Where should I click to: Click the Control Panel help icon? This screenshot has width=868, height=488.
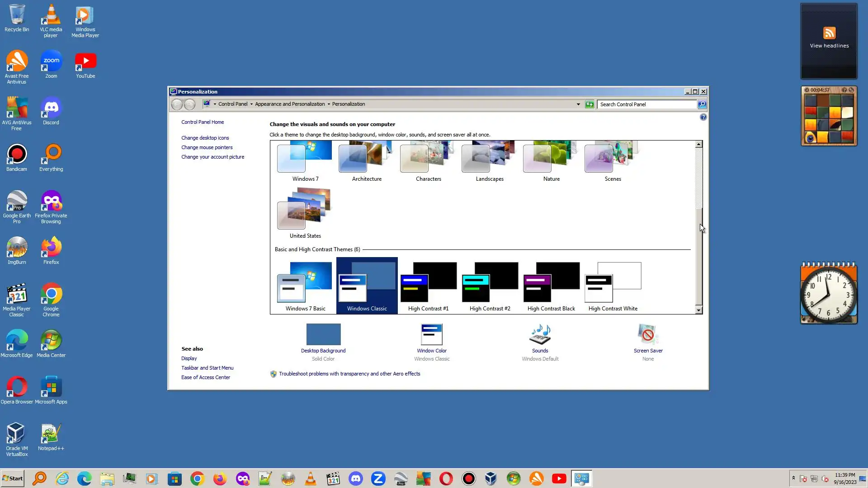[x=703, y=117]
